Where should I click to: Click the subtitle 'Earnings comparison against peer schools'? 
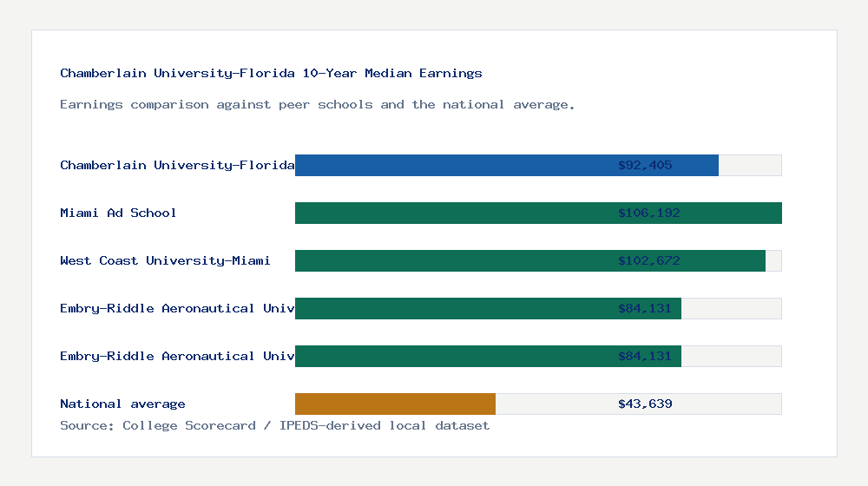pyautogui.click(x=317, y=105)
